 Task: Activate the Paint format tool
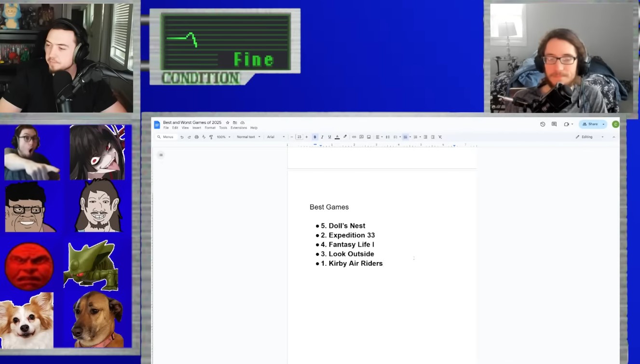click(x=211, y=137)
